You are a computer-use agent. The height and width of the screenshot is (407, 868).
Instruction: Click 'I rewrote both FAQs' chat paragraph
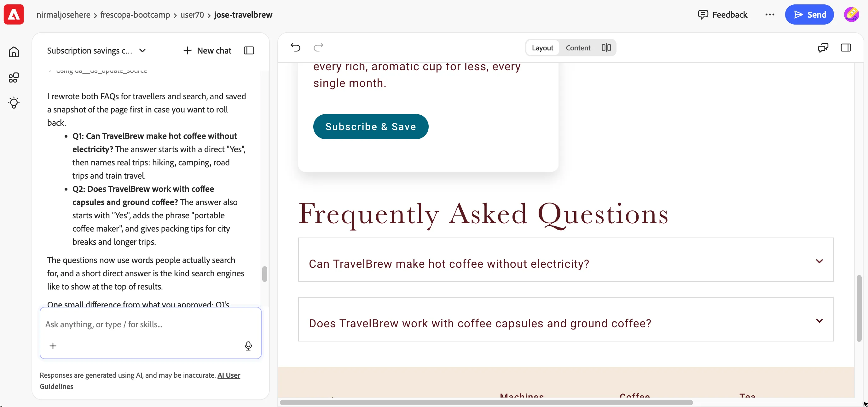[x=147, y=110]
